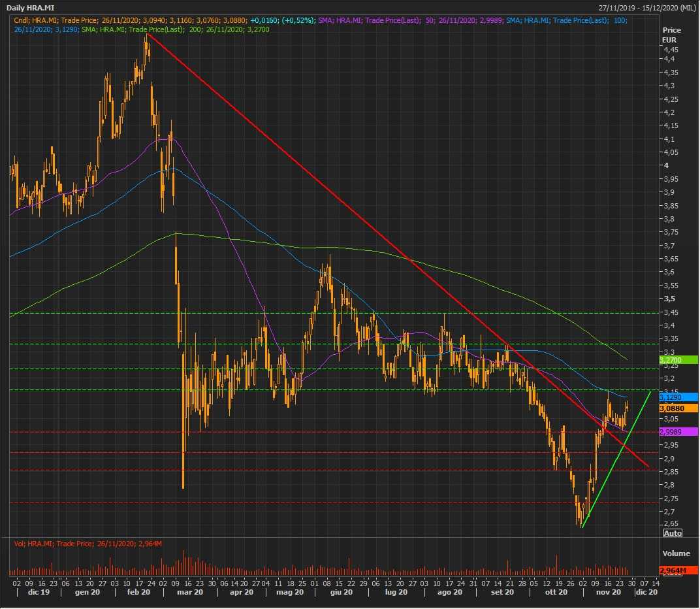
Task: Click the +0,52% change value in legend
Action: (x=296, y=21)
